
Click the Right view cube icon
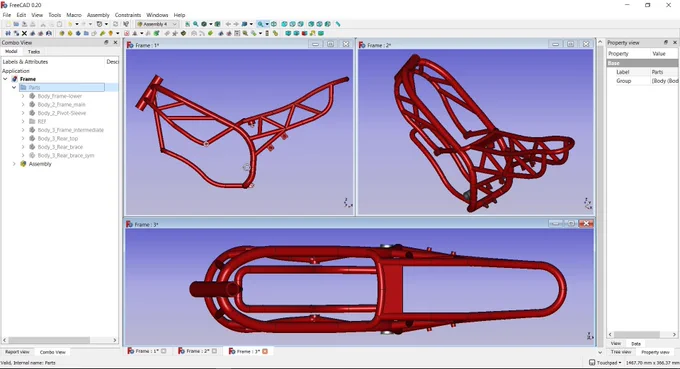[x=300, y=24]
